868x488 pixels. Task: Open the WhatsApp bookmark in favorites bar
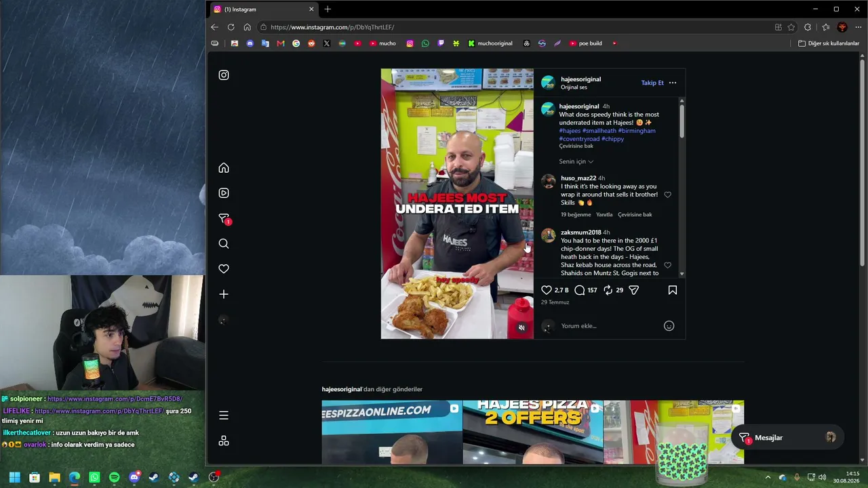pos(425,43)
